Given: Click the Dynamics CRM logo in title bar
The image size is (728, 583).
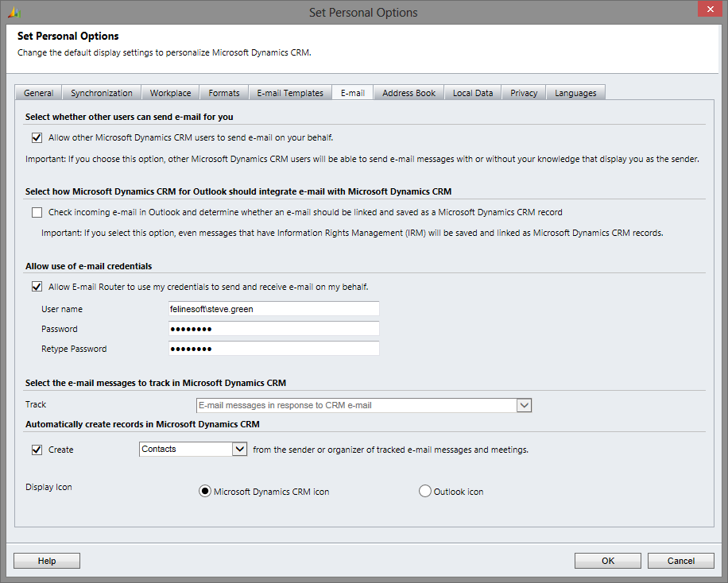Looking at the screenshot, I should pyautogui.click(x=14, y=13).
